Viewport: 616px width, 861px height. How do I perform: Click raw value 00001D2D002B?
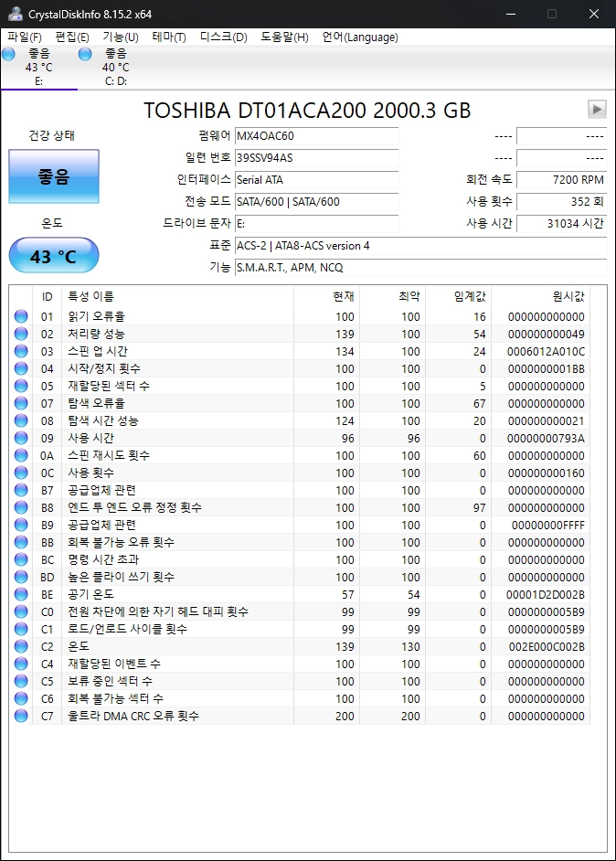pos(546,595)
